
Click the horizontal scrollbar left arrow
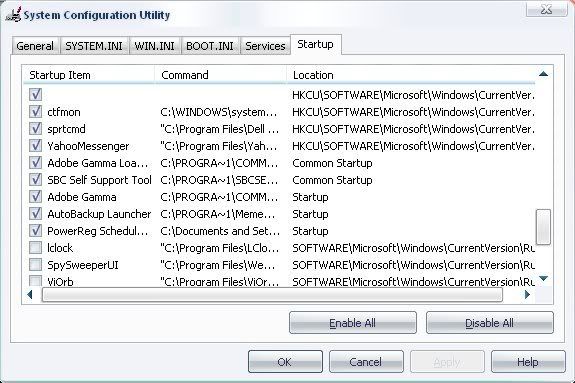(30, 294)
